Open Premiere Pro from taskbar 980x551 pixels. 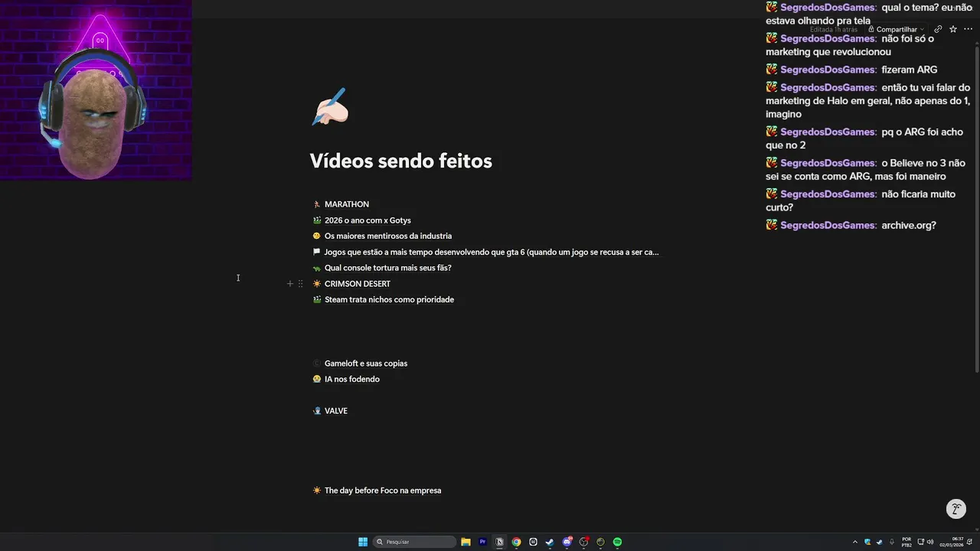point(482,542)
